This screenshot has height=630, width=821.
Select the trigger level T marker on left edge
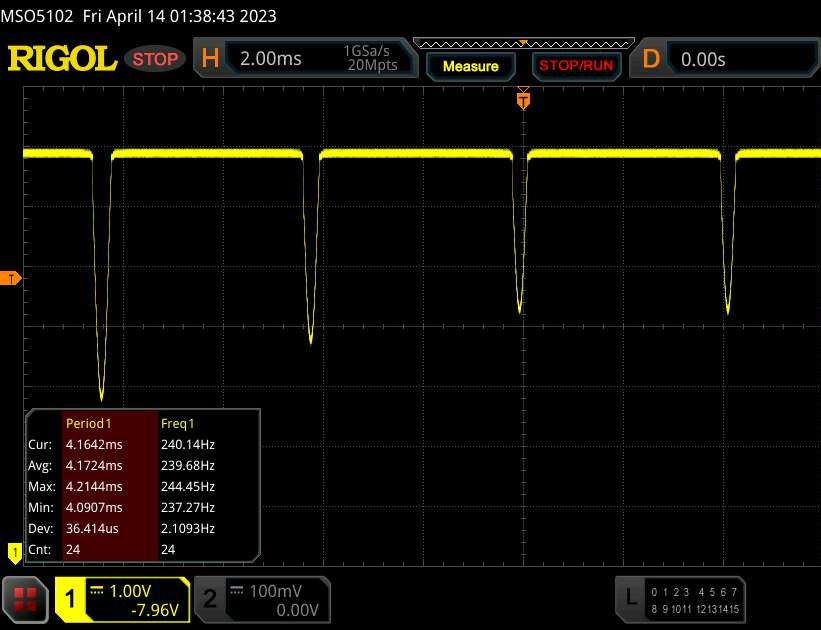coord(10,279)
